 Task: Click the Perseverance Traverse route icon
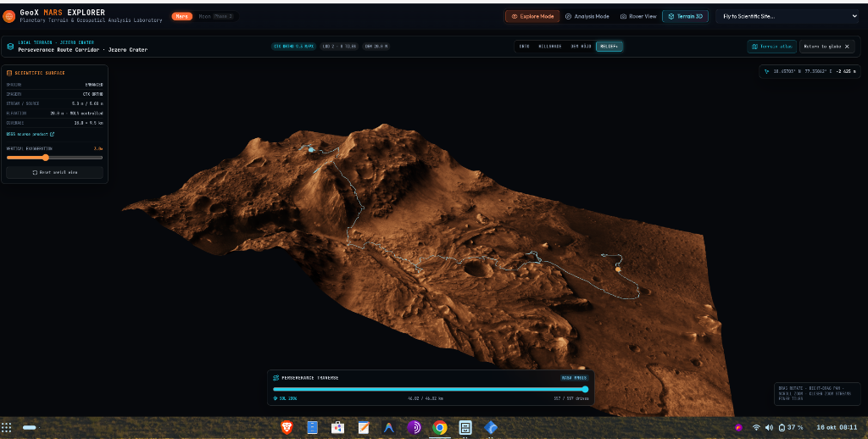[x=275, y=377]
